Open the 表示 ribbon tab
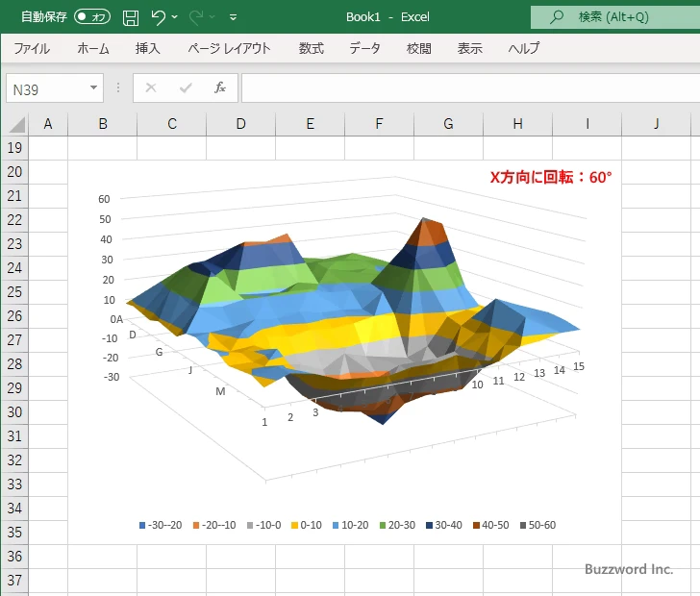This screenshot has height=596, width=700. [x=469, y=48]
